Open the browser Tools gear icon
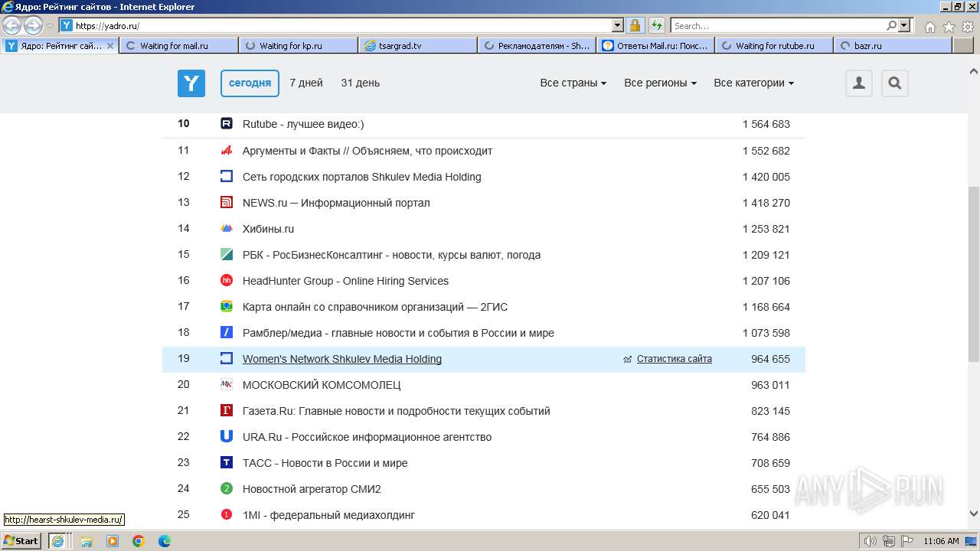Viewport: 980px width, 551px height. pyautogui.click(x=967, y=27)
